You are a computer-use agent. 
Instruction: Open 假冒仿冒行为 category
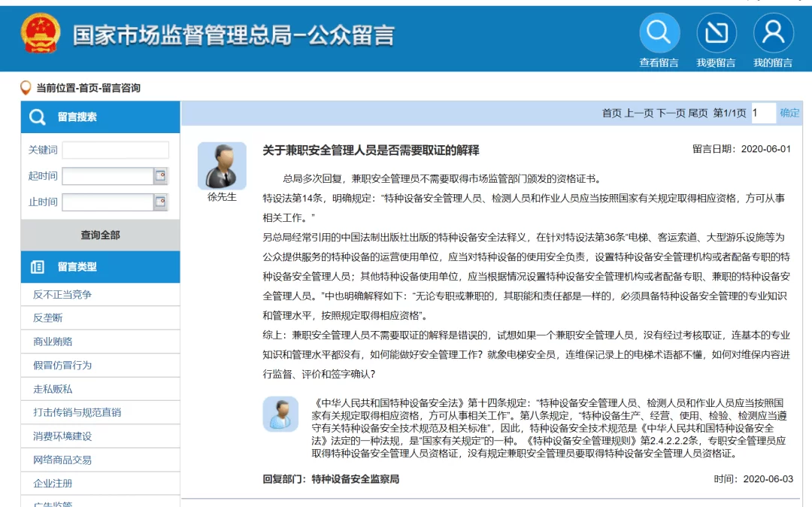[x=62, y=365]
